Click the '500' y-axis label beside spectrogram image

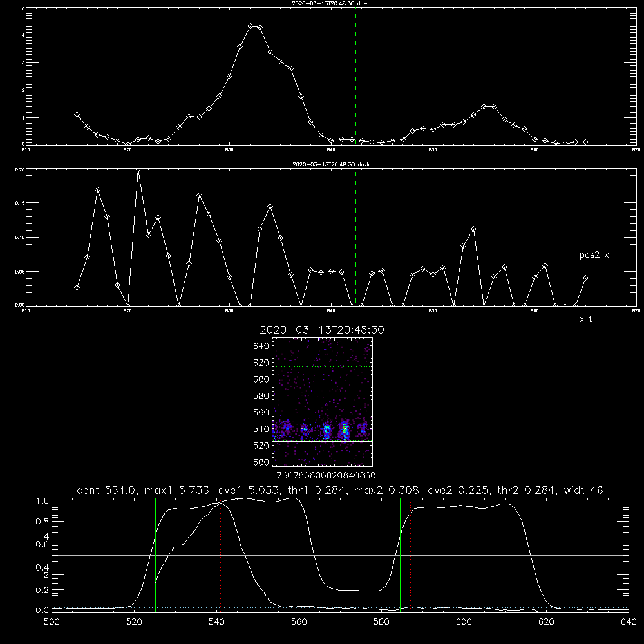tap(261, 462)
